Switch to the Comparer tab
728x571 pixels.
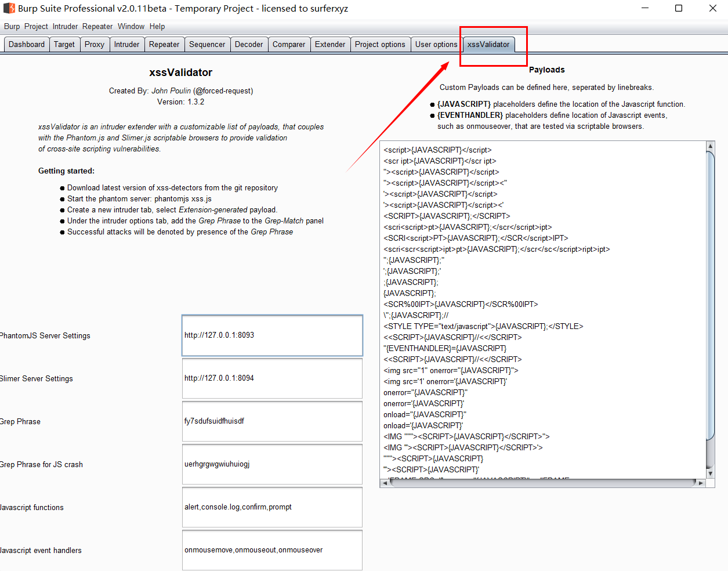pos(289,45)
